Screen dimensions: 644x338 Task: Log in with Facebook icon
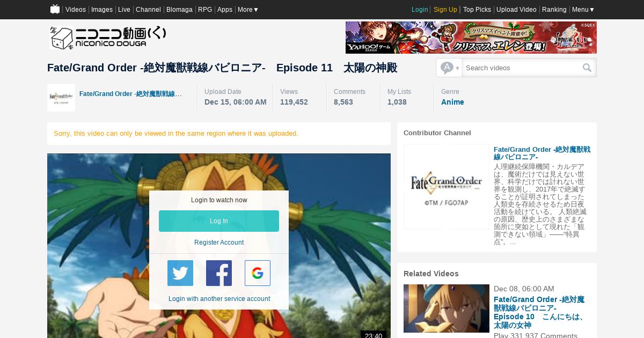click(x=219, y=273)
